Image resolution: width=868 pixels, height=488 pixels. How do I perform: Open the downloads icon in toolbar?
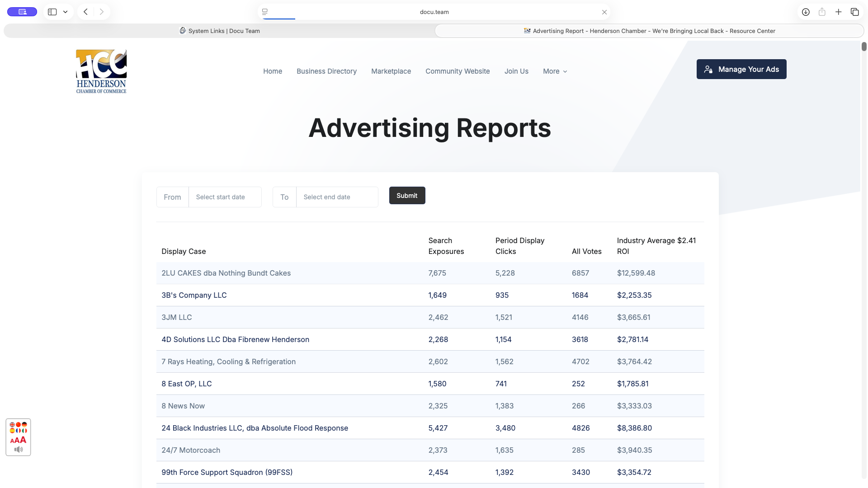[x=806, y=12]
